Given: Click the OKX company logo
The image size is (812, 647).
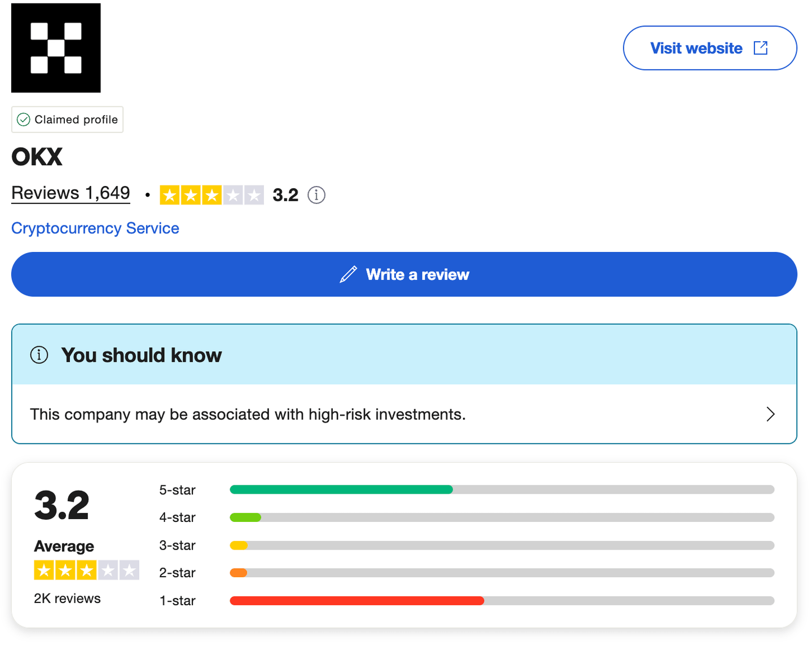Looking at the screenshot, I should 56,48.
